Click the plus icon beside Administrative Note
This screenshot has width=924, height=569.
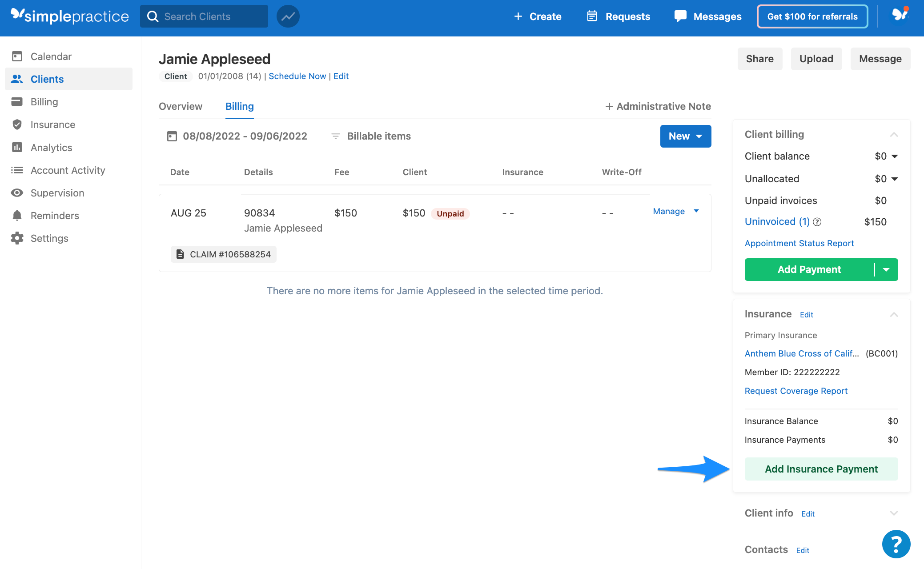pyautogui.click(x=609, y=106)
